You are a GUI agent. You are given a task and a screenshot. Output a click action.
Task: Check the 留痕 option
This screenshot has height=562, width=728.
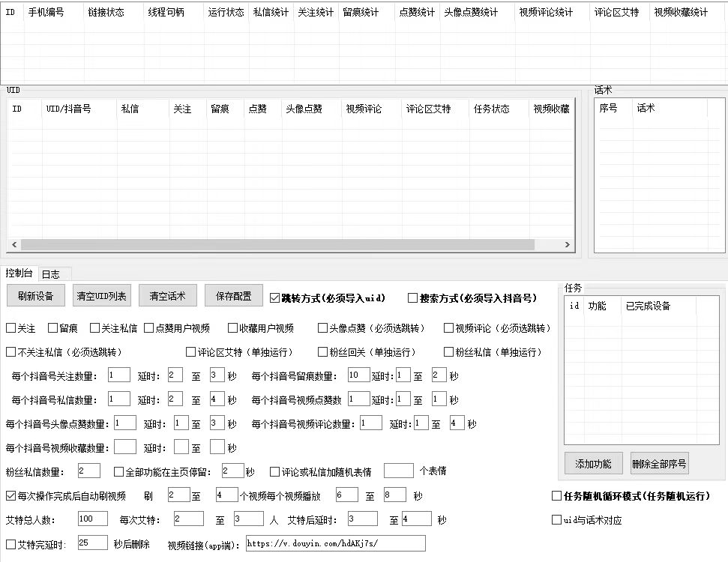[52, 328]
